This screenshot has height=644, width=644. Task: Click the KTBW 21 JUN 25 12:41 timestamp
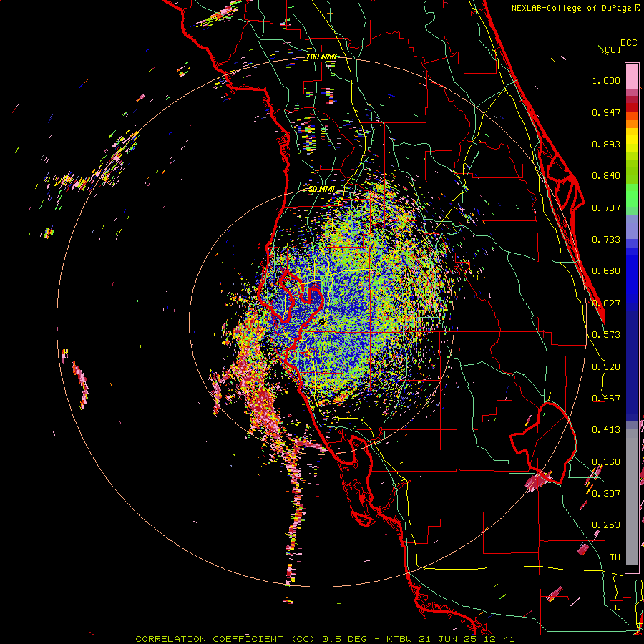450,639
